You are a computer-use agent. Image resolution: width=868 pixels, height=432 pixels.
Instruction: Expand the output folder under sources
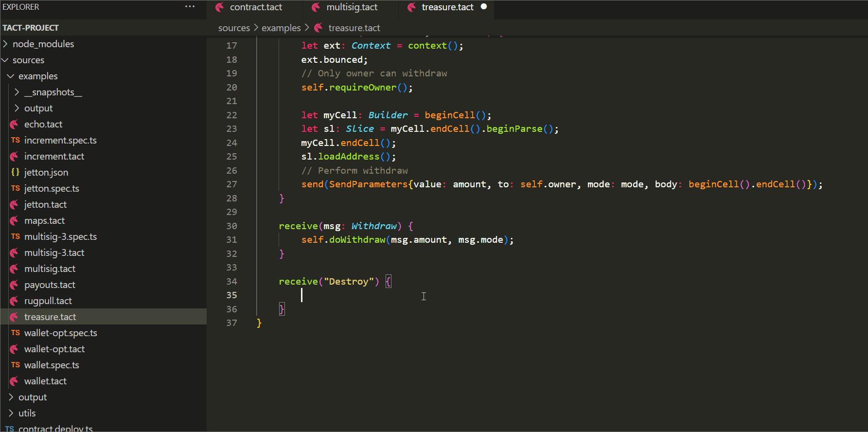coord(11,397)
